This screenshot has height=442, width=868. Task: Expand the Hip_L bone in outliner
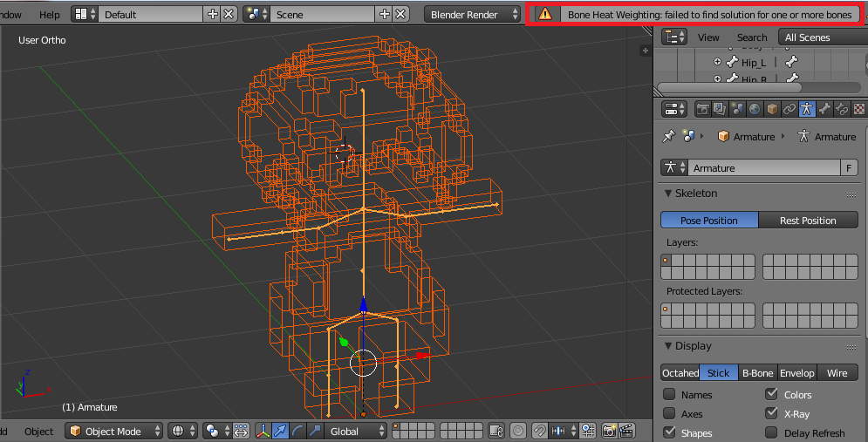tap(718, 62)
